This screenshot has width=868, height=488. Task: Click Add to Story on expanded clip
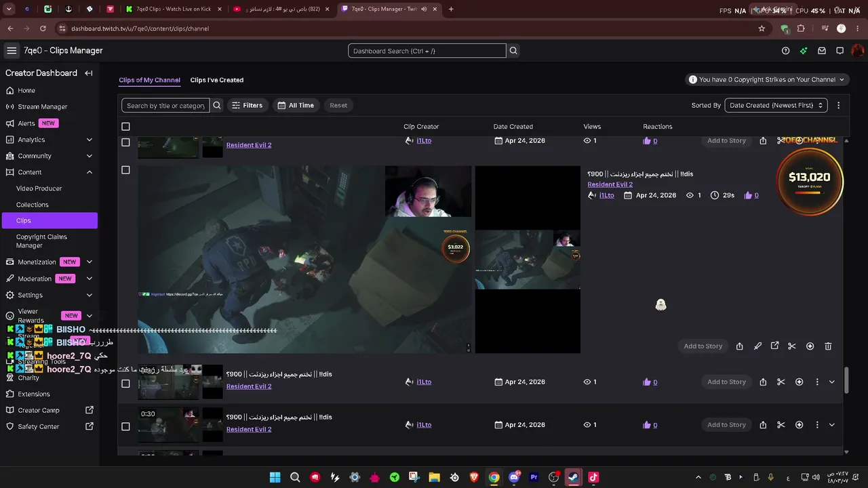(703, 346)
